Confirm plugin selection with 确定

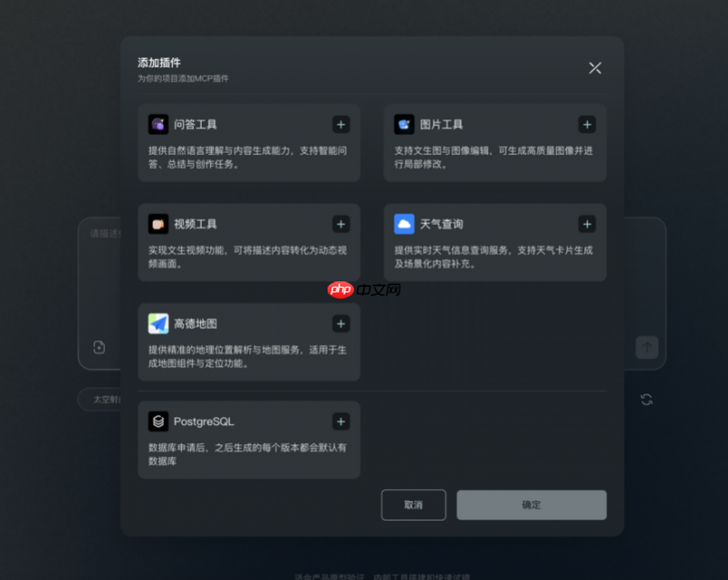coord(531,504)
